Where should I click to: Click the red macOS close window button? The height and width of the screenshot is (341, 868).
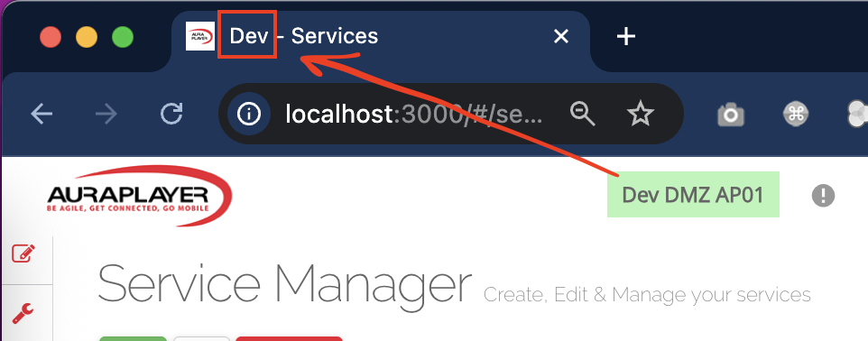[51, 37]
